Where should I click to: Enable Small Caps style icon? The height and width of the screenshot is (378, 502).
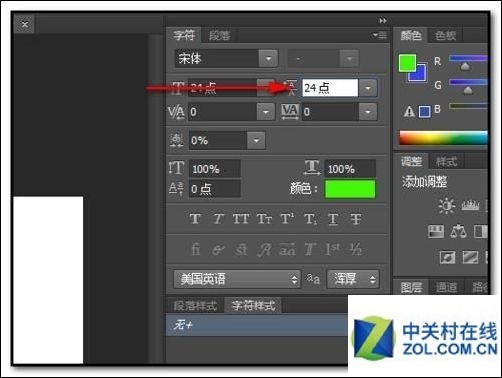click(x=264, y=219)
